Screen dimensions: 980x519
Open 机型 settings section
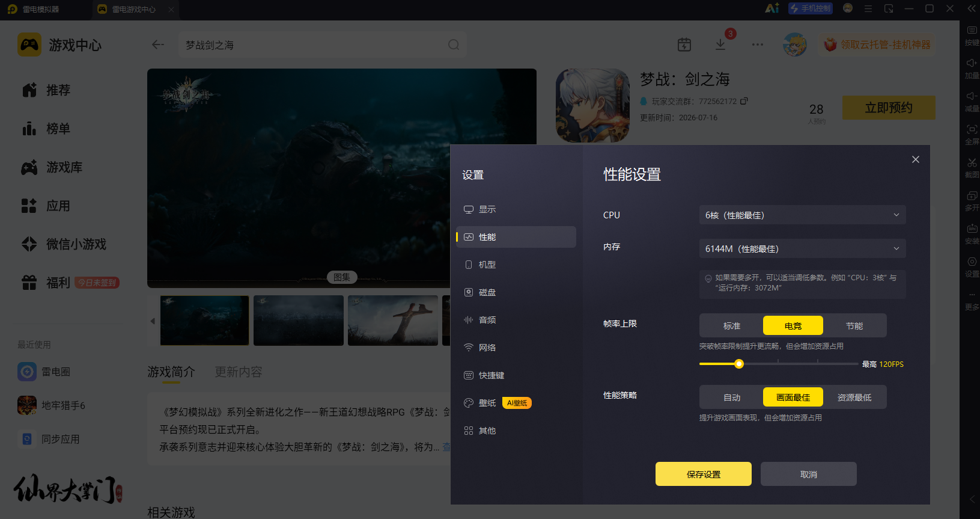tap(516, 265)
